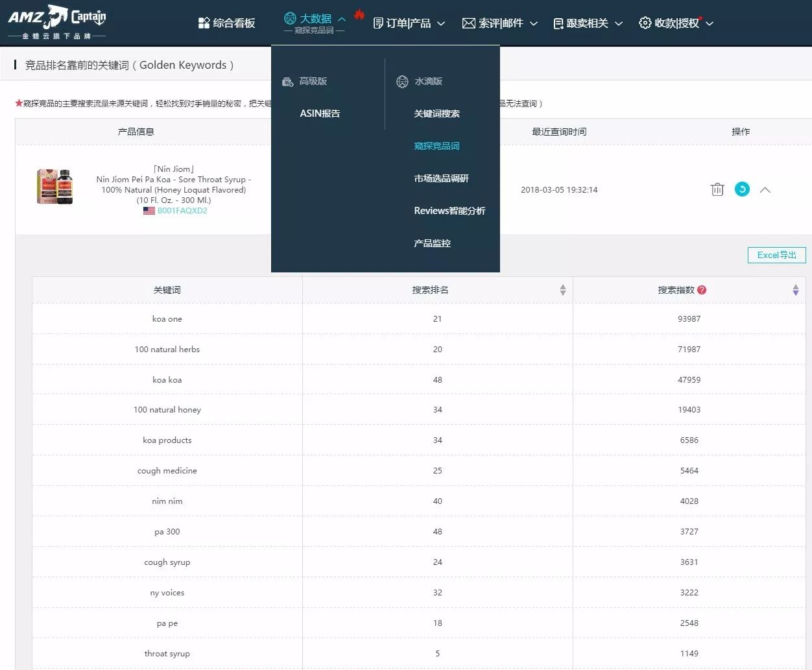Open the 索评|邮件 dropdown menu

[x=500, y=23]
